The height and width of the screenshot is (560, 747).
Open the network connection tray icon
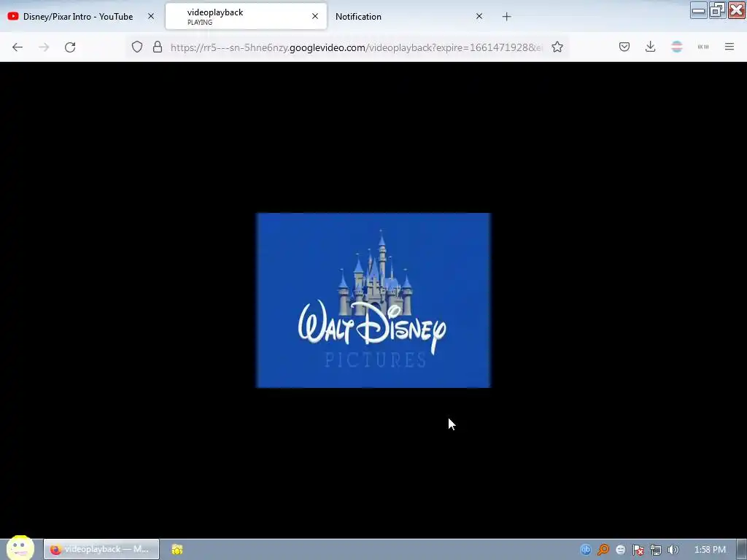click(x=656, y=550)
